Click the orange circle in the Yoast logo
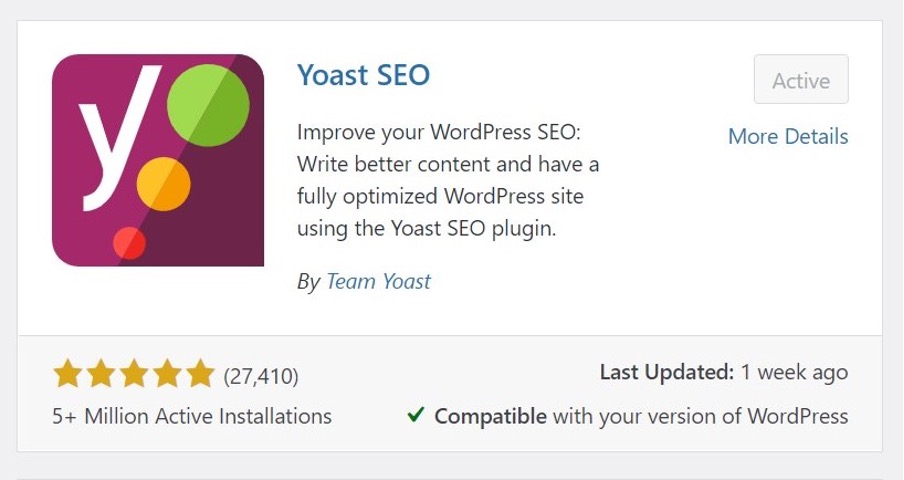This screenshot has width=904, height=480. 163,182
